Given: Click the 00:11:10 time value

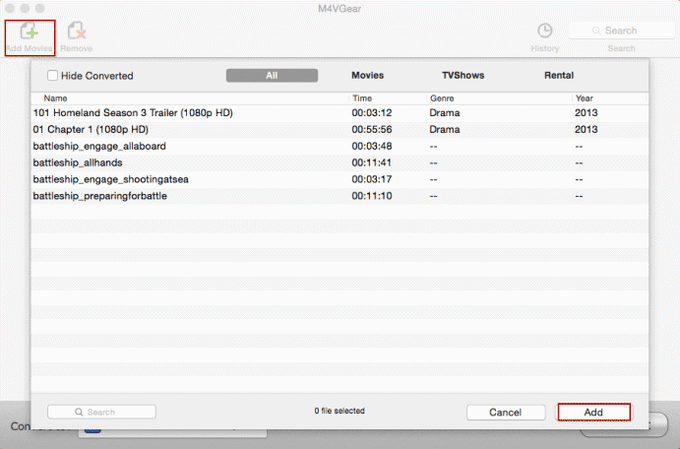Looking at the screenshot, I should pyautogui.click(x=372, y=196).
